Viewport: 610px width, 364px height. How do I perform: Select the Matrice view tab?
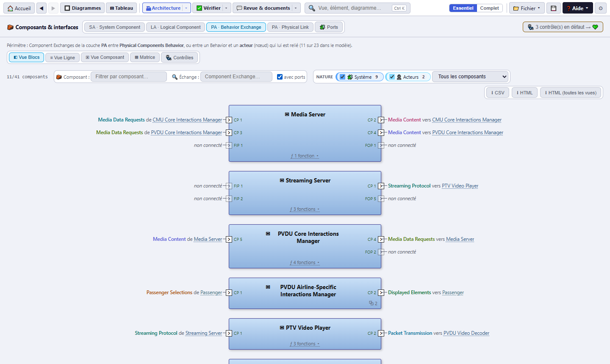click(145, 57)
